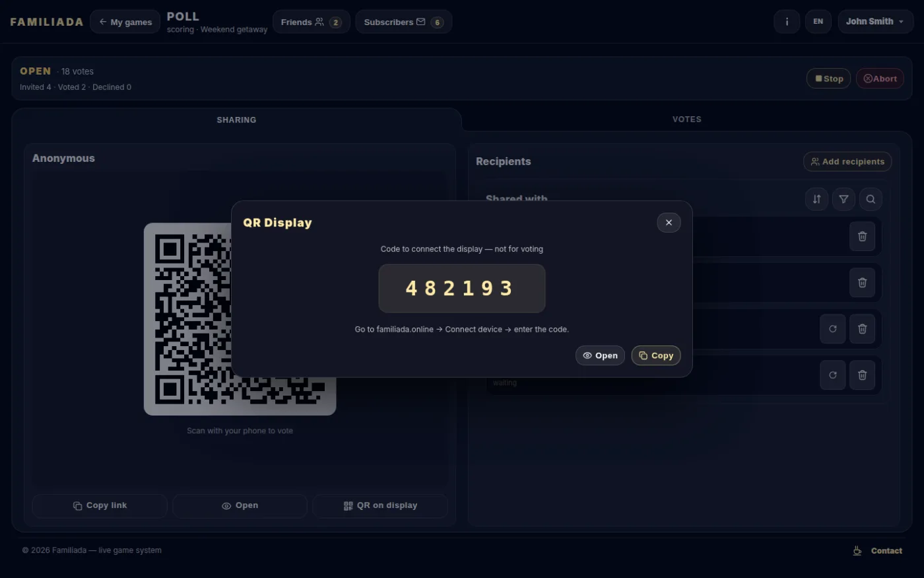Delete the recipient in the "waiting" row
Viewport: 924px width, 578px height.
(x=862, y=375)
